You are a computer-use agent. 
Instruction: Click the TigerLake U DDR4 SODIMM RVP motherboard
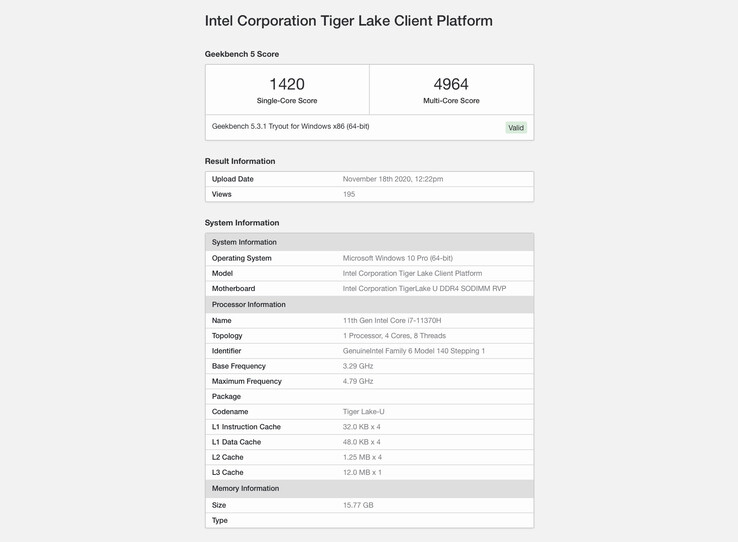click(424, 288)
